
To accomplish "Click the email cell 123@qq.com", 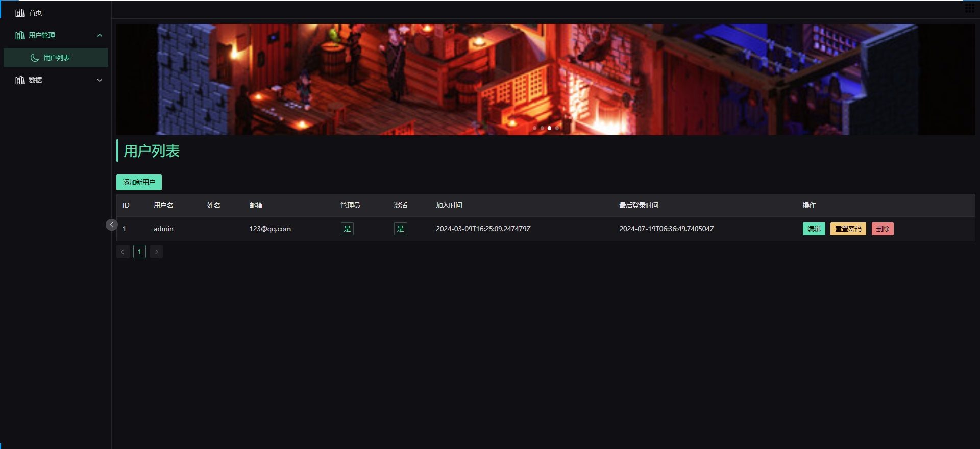I will pyautogui.click(x=270, y=229).
